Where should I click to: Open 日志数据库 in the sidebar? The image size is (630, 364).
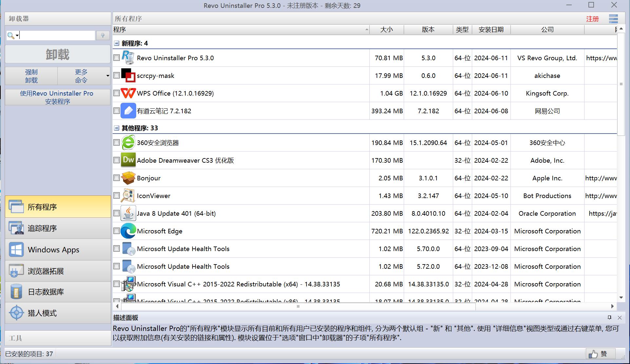point(58,292)
